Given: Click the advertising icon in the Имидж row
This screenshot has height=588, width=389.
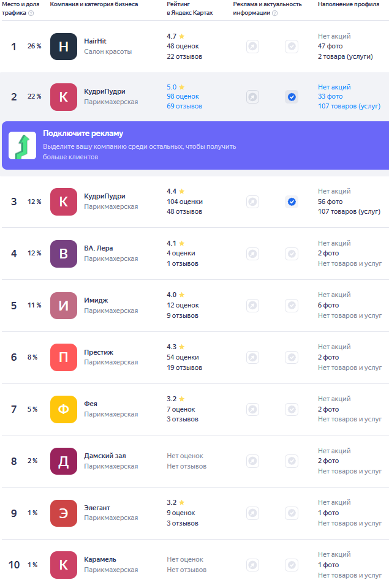Looking at the screenshot, I should tap(253, 306).
